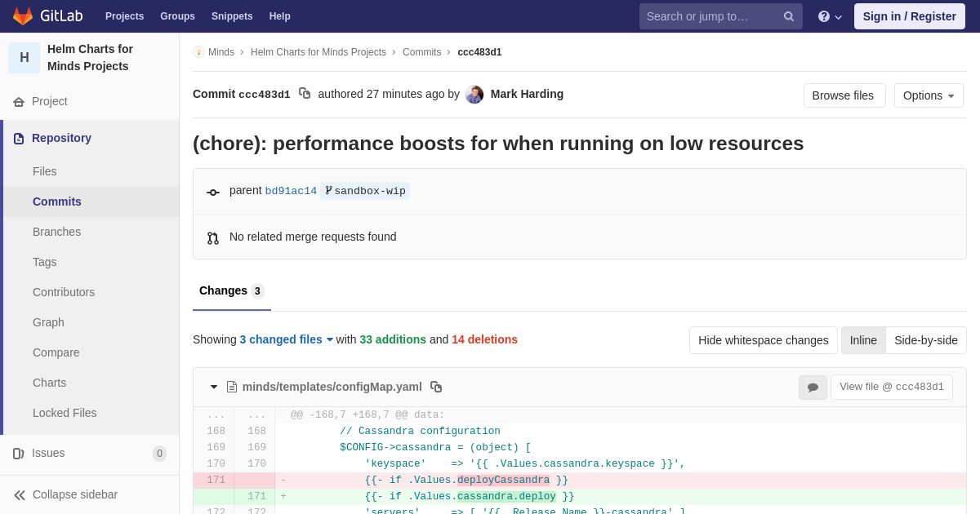980x514 pixels.
Task: Open the Projects menu
Action: (x=124, y=16)
